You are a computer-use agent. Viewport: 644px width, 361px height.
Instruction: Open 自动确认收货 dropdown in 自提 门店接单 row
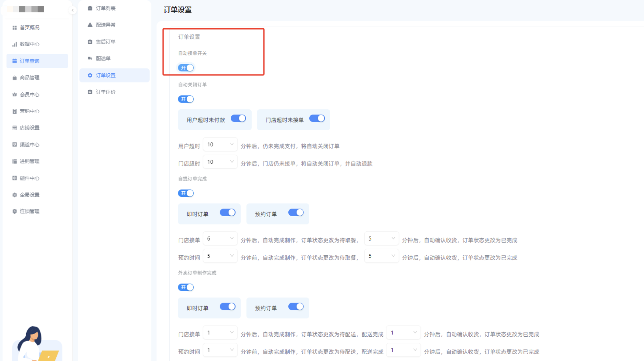coord(382,239)
